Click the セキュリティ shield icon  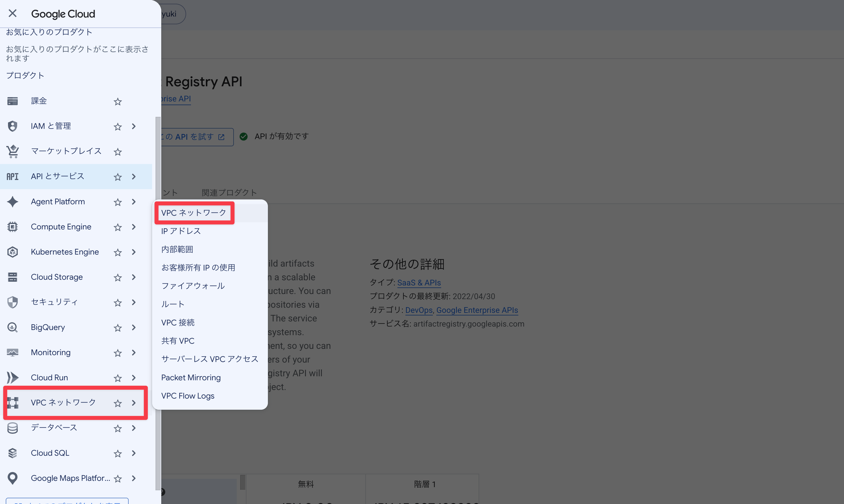[13, 302]
